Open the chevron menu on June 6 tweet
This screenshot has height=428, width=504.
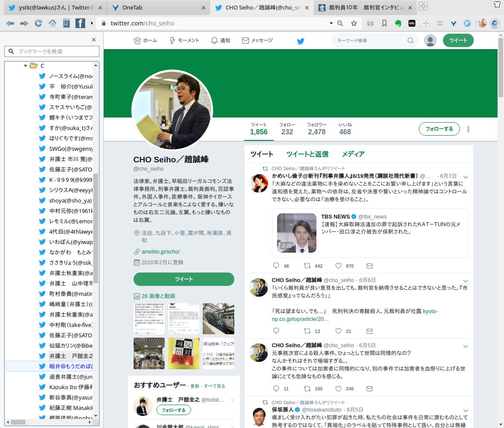tap(466, 281)
